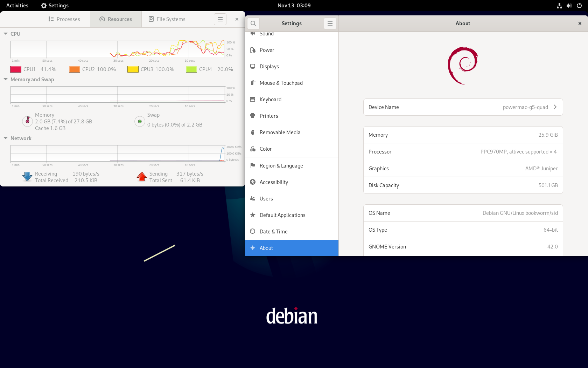Change the CPU1 red color swatch
The image size is (588, 368).
click(x=16, y=69)
